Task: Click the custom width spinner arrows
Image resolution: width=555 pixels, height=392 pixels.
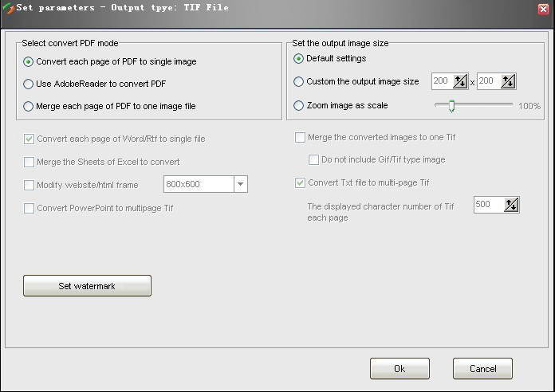Action: pyautogui.click(x=461, y=81)
